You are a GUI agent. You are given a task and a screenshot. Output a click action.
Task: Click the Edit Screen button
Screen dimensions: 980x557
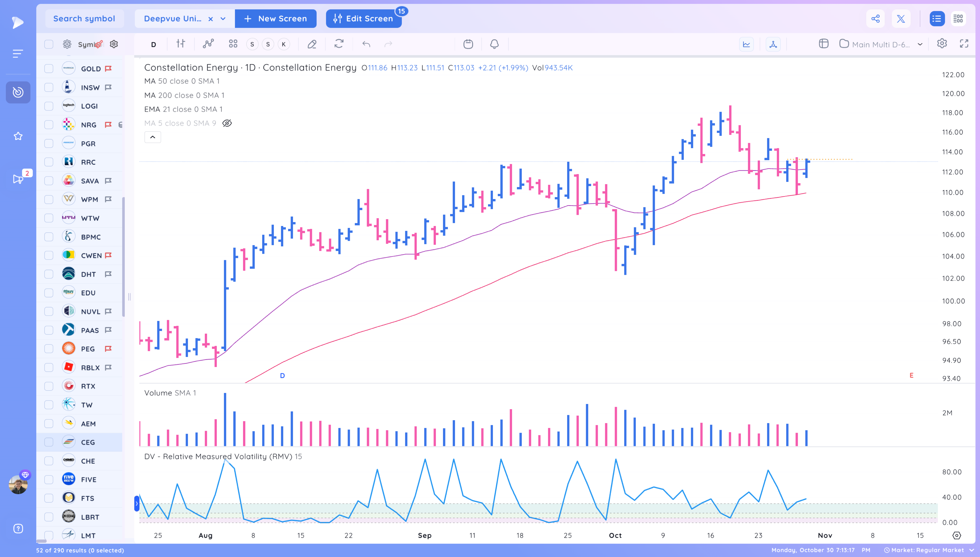click(364, 19)
